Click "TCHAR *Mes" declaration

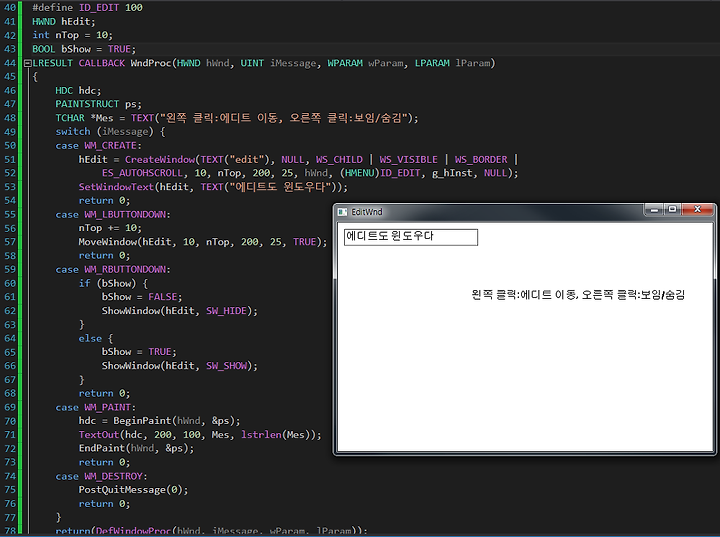coord(84,118)
